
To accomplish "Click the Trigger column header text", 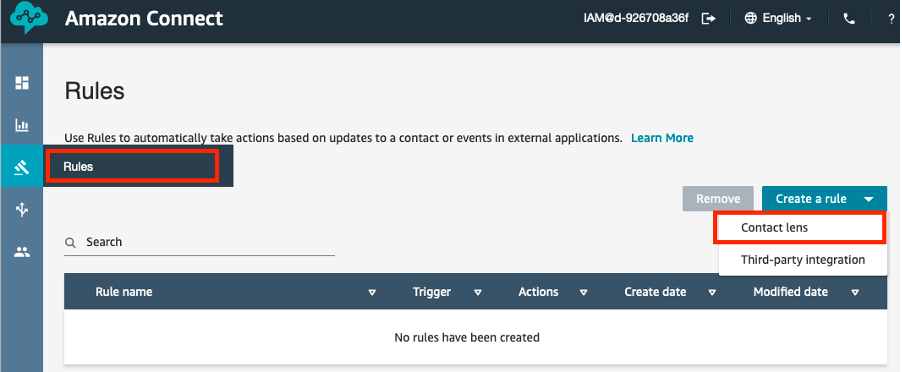I will [432, 292].
